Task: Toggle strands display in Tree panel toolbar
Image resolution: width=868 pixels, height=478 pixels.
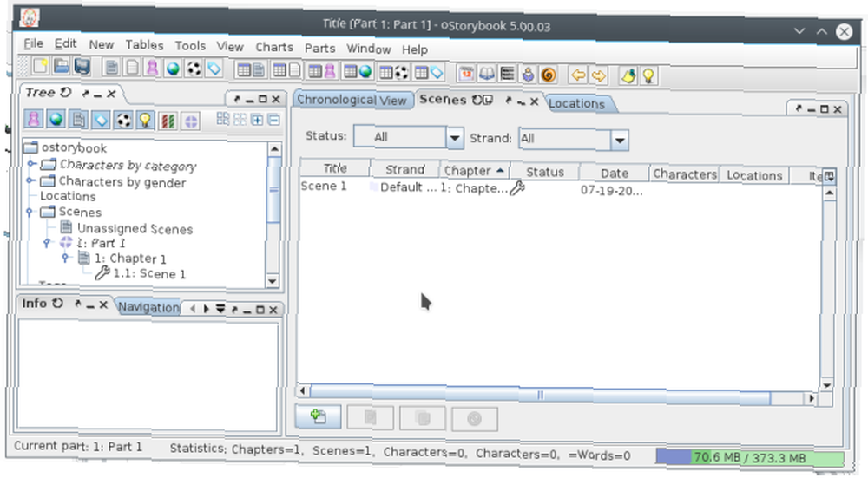Action: click(168, 121)
